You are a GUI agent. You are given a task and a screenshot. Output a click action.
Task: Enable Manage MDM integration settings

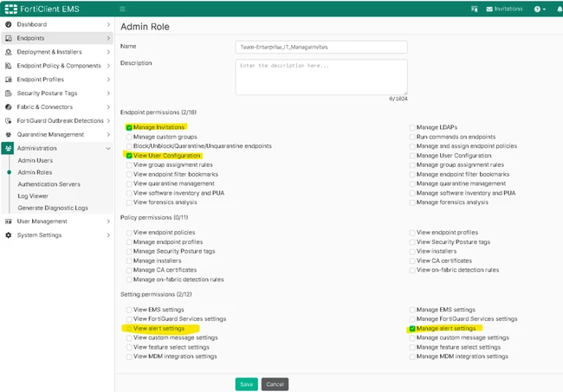[x=412, y=357]
